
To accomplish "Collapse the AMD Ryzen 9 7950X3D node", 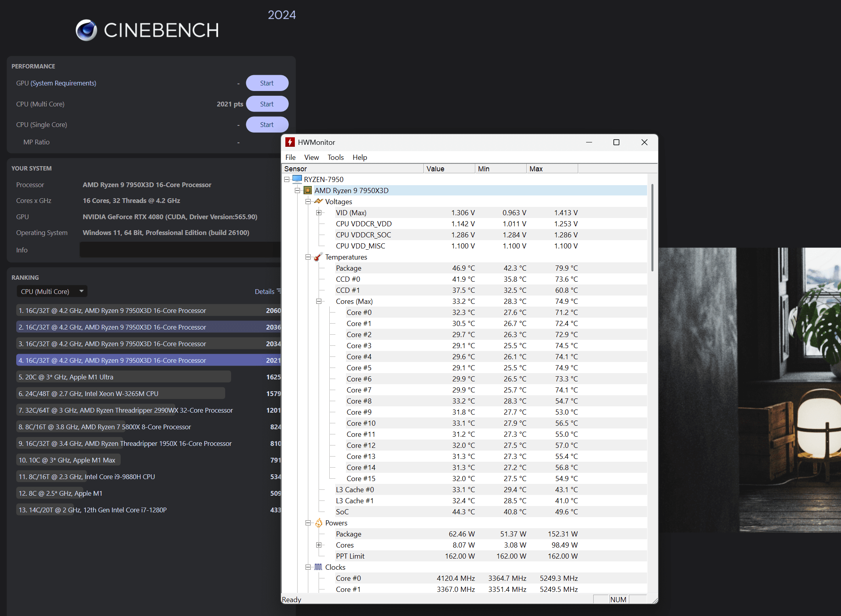I will pos(297,190).
